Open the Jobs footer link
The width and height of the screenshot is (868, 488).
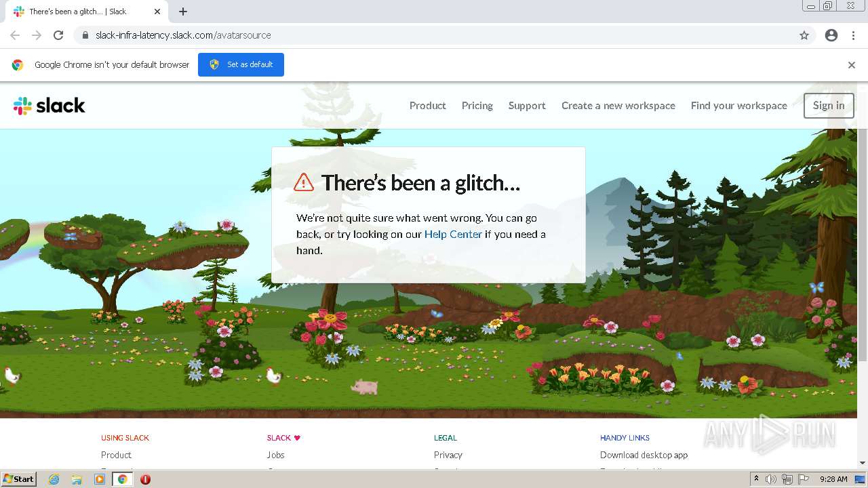[275, 455]
